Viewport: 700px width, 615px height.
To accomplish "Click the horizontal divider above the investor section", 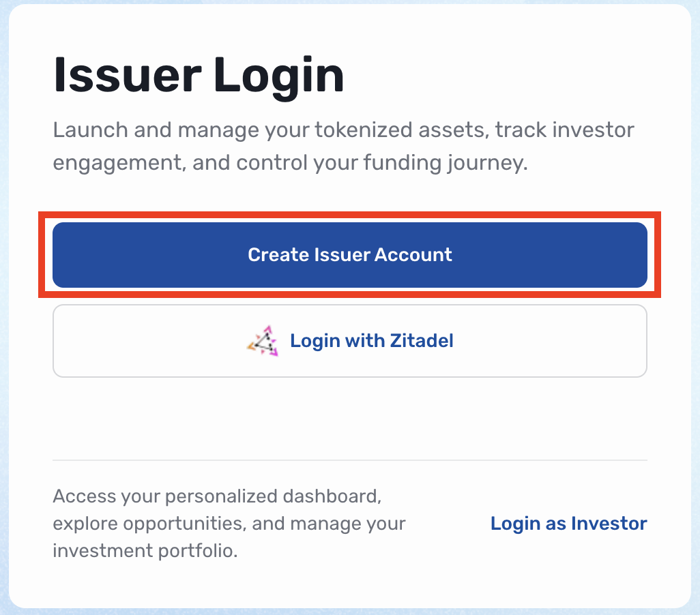I will click(349, 460).
